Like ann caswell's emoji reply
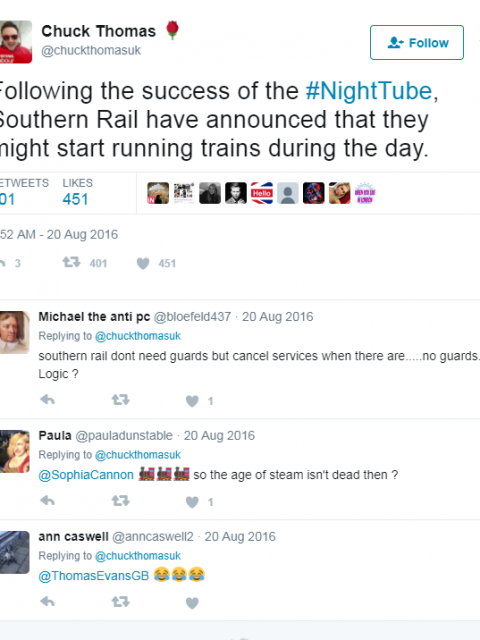480x640 pixels. pyautogui.click(x=192, y=602)
